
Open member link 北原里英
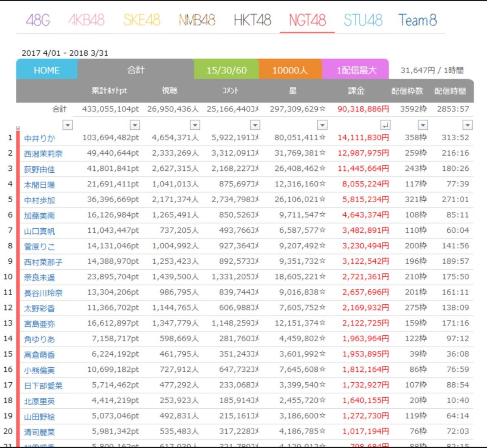point(39,401)
